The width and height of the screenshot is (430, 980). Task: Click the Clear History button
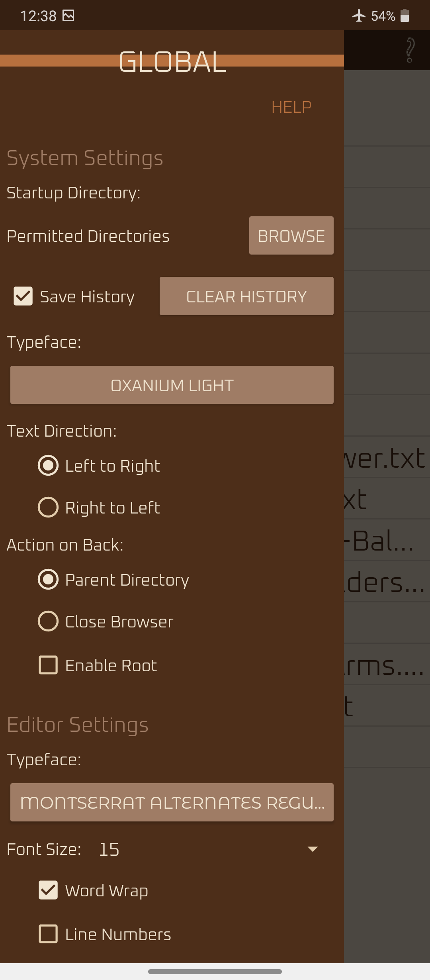click(x=246, y=296)
